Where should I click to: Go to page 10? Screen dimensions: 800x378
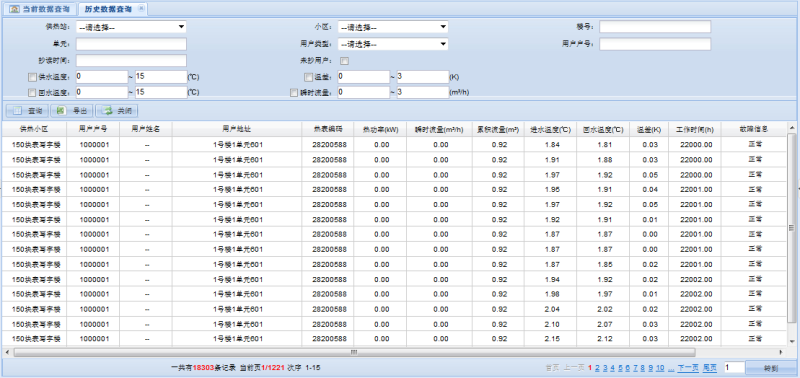(660, 368)
